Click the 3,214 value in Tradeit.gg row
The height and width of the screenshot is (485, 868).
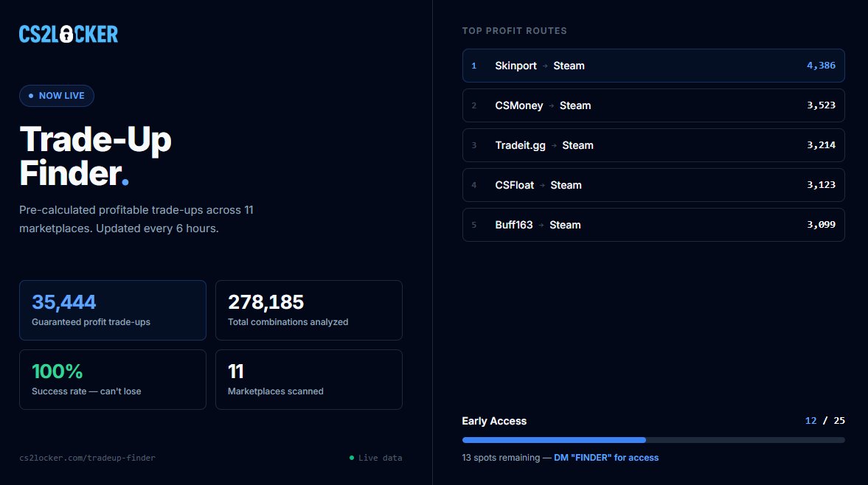821,145
